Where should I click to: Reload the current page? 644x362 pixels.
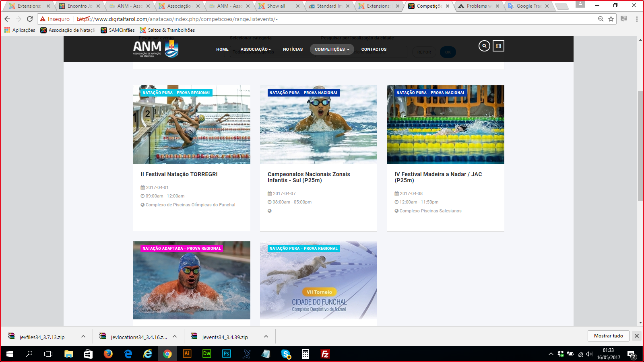coord(30,19)
